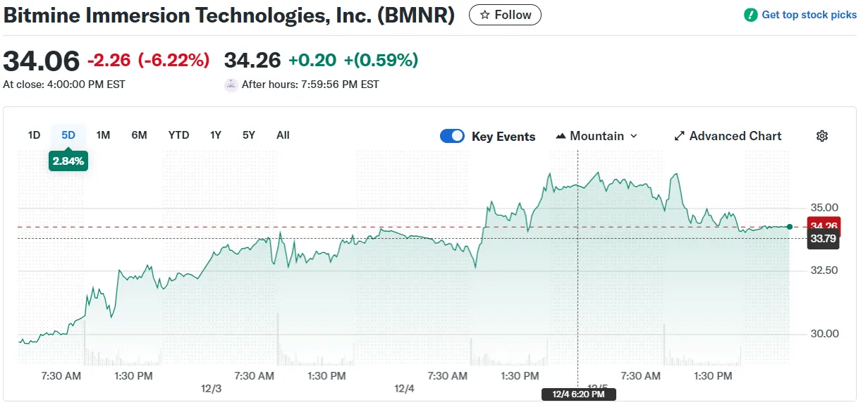The image size is (868, 405).
Task: Show the 1Y time range
Action: click(216, 135)
